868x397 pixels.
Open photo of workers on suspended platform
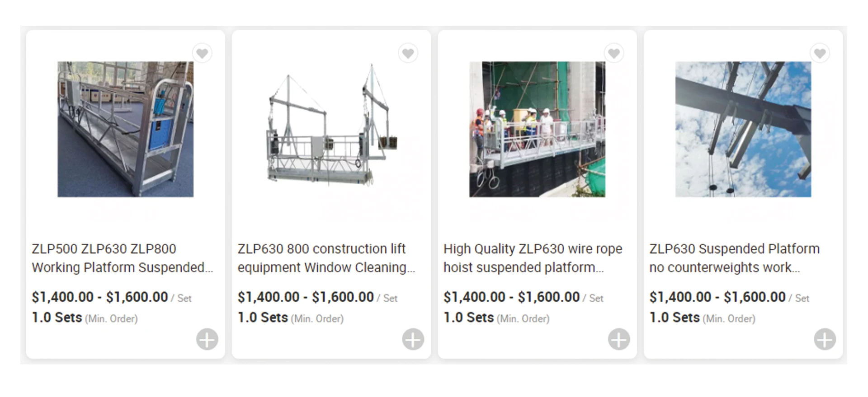point(537,129)
